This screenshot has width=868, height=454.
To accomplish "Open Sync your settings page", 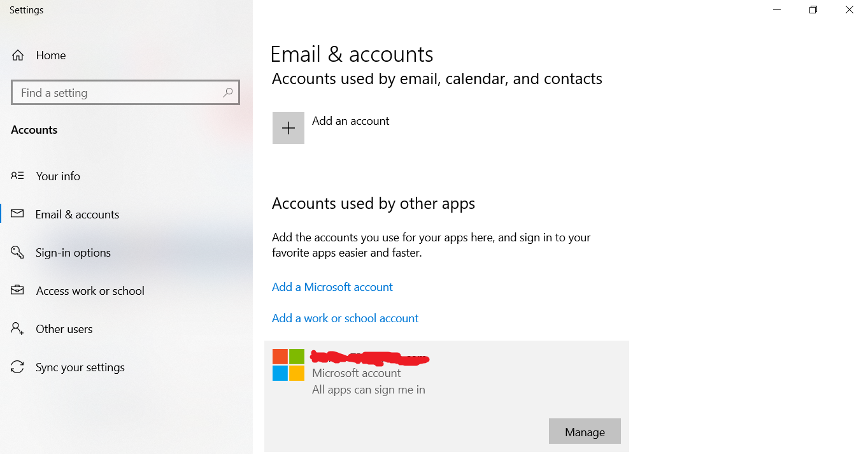I will (80, 367).
